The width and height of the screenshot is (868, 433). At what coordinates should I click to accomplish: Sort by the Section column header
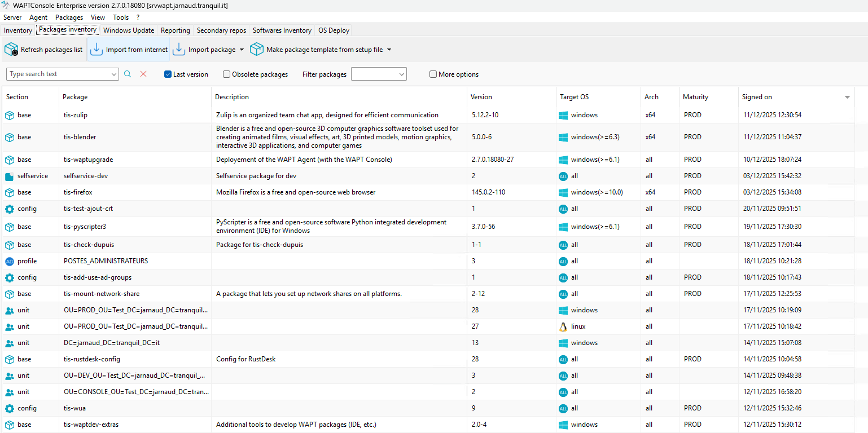[x=30, y=97]
